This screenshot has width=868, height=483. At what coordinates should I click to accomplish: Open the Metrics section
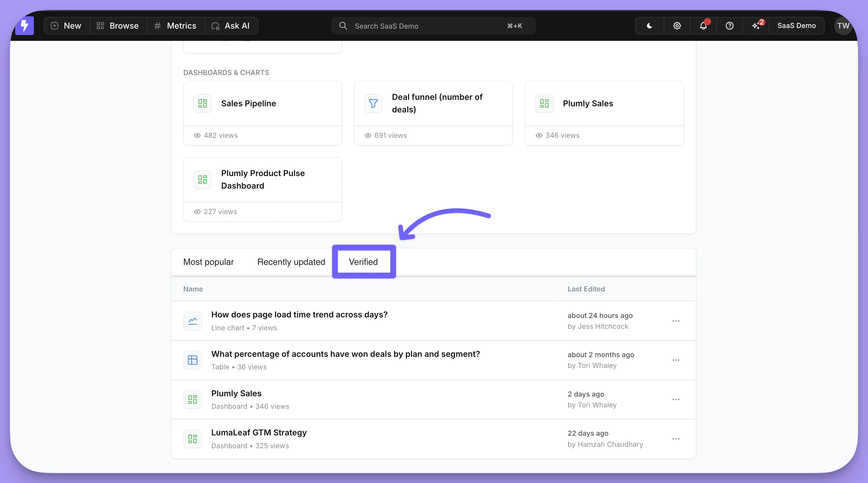pos(175,26)
